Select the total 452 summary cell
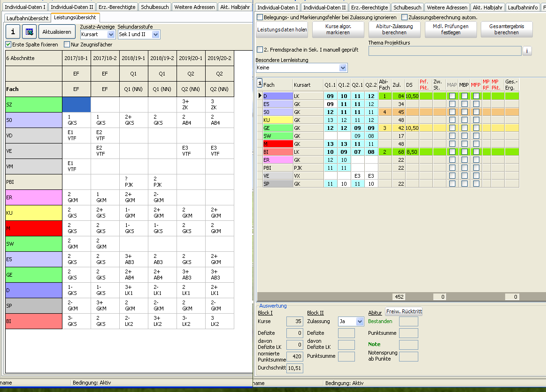Image resolution: width=546 pixels, height=392 pixels. coord(399,297)
